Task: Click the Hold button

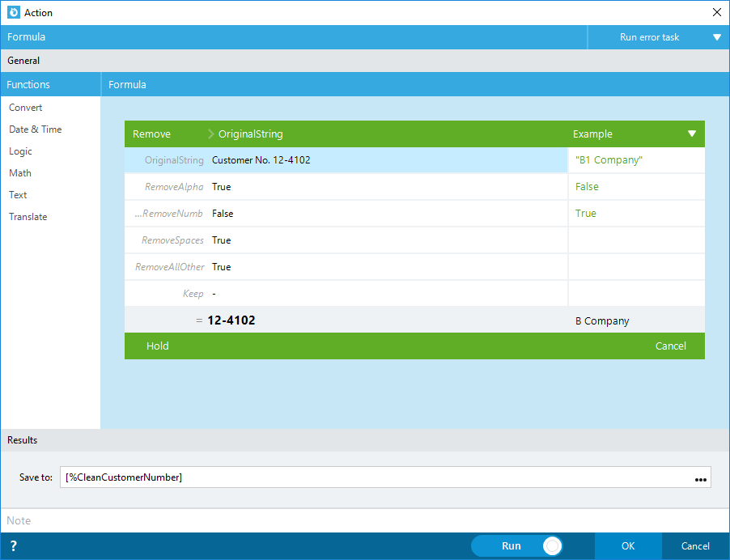Action: click(157, 346)
